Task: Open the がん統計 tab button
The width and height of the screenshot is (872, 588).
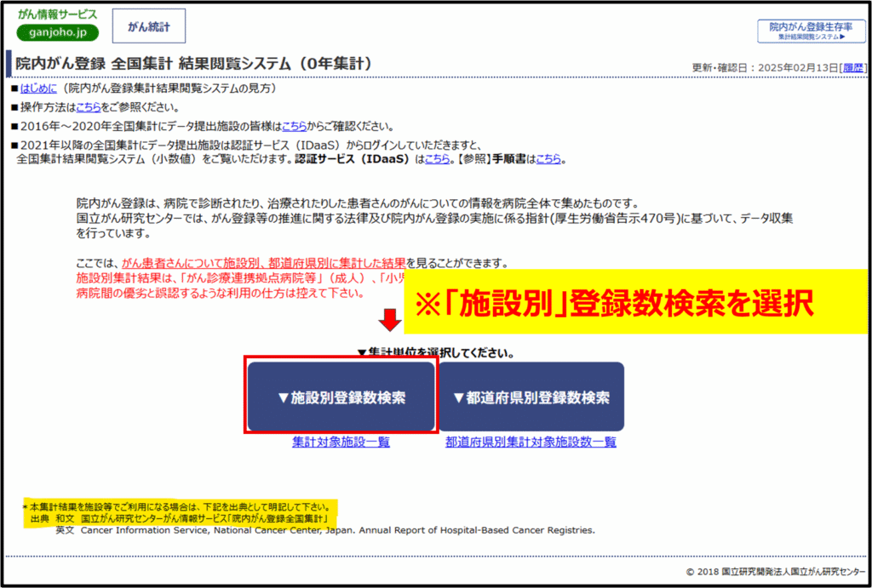Action: (x=149, y=27)
